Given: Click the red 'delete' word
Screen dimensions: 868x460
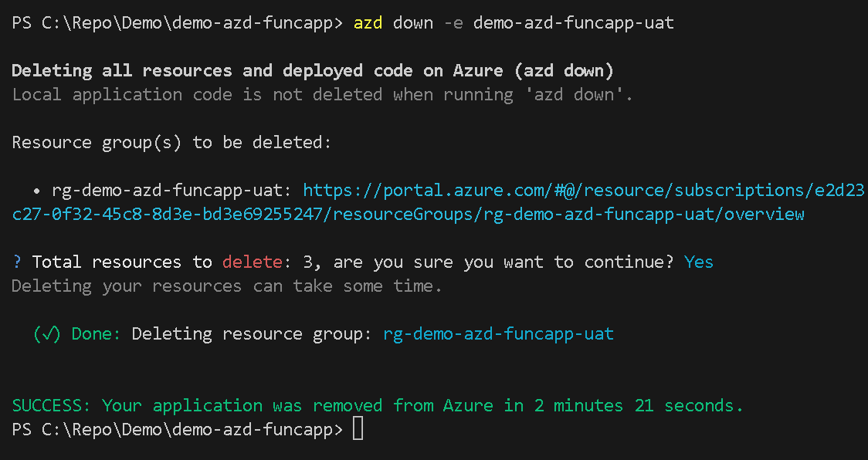Looking at the screenshot, I should [x=253, y=262].
